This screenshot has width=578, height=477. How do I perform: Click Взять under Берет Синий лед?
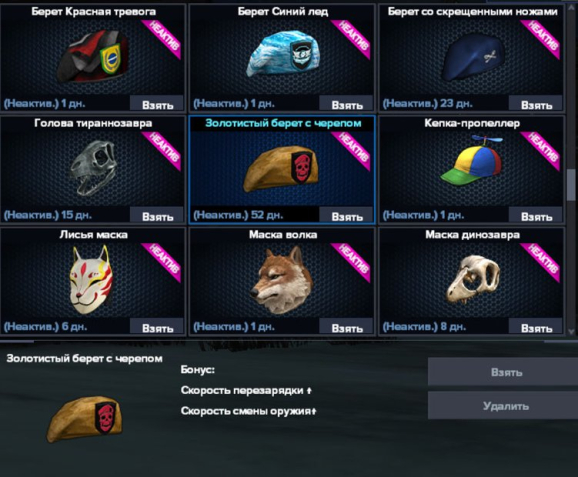[347, 104]
